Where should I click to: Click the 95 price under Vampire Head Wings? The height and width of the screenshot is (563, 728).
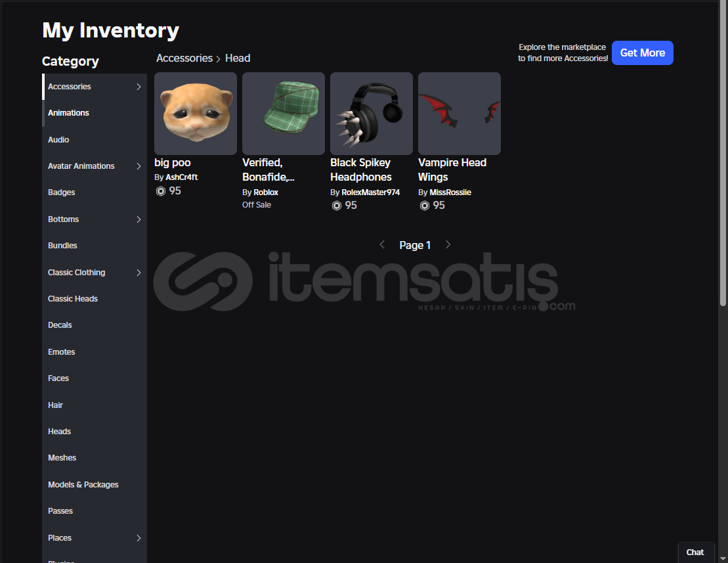439,206
